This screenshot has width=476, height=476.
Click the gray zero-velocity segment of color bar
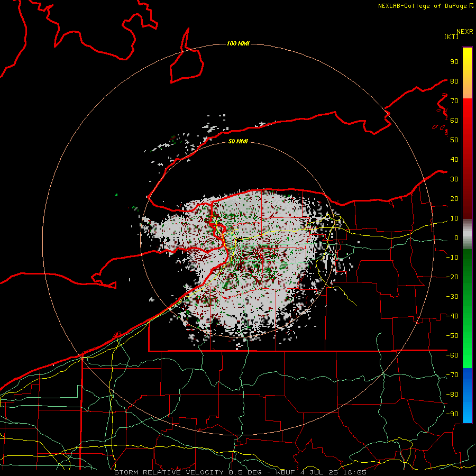pyautogui.click(x=467, y=234)
